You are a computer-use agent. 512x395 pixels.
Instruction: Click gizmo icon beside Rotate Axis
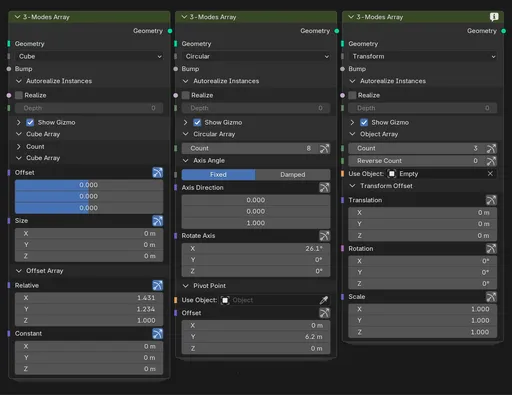[324, 236]
